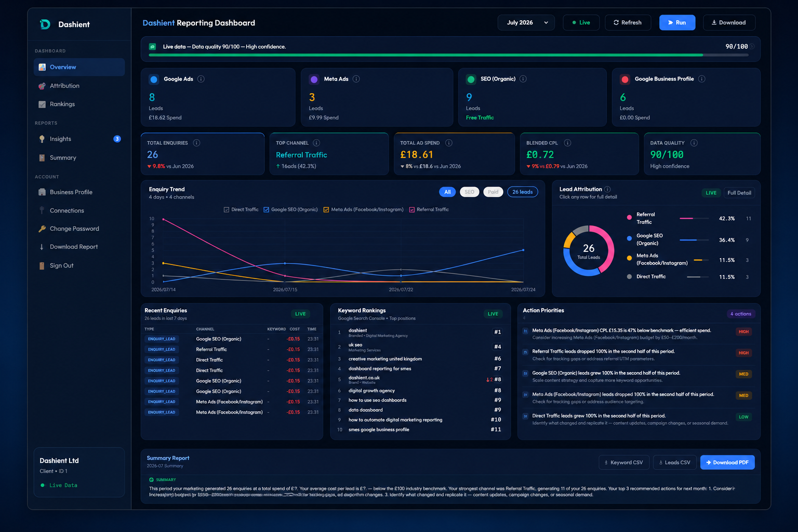This screenshot has height=532, width=798.
Task: Click the 4 actions badge
Action: point(740,314)
